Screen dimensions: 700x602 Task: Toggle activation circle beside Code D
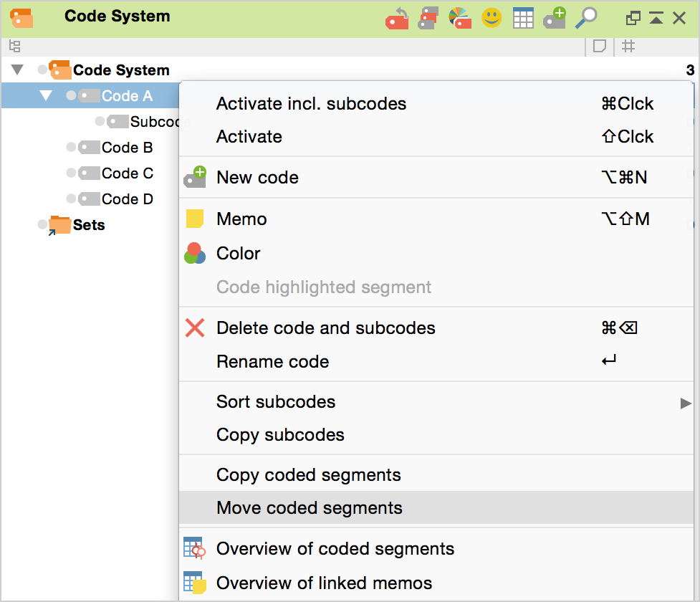point(71,199)
